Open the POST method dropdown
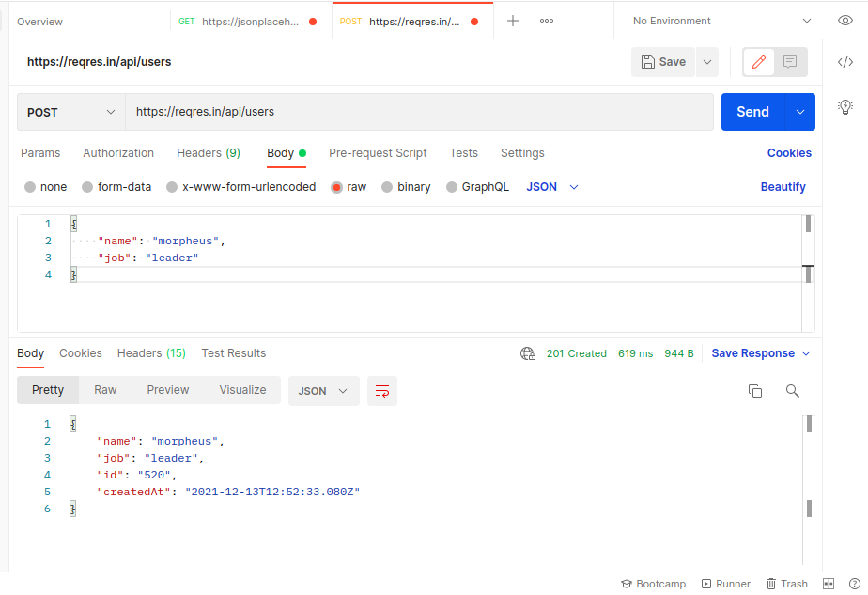The width and height of the screenshot is (868, 595). tap(70, 112)
